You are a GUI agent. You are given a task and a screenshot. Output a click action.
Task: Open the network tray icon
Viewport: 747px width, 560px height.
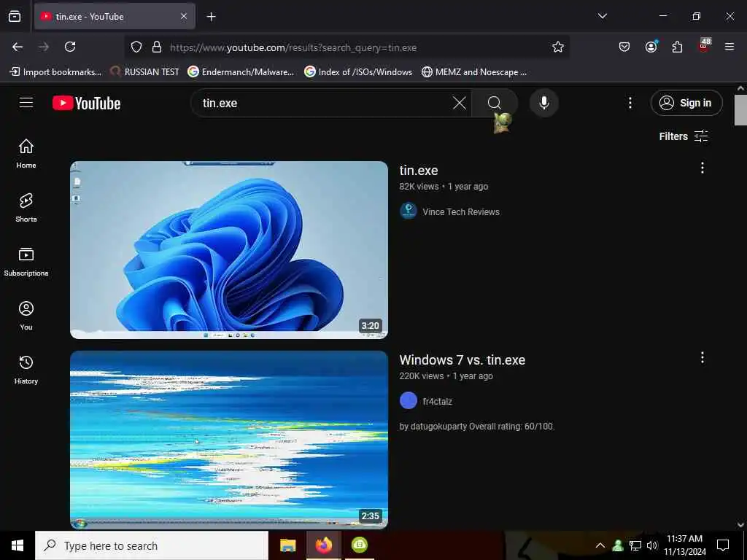click(x=635, y=545)
